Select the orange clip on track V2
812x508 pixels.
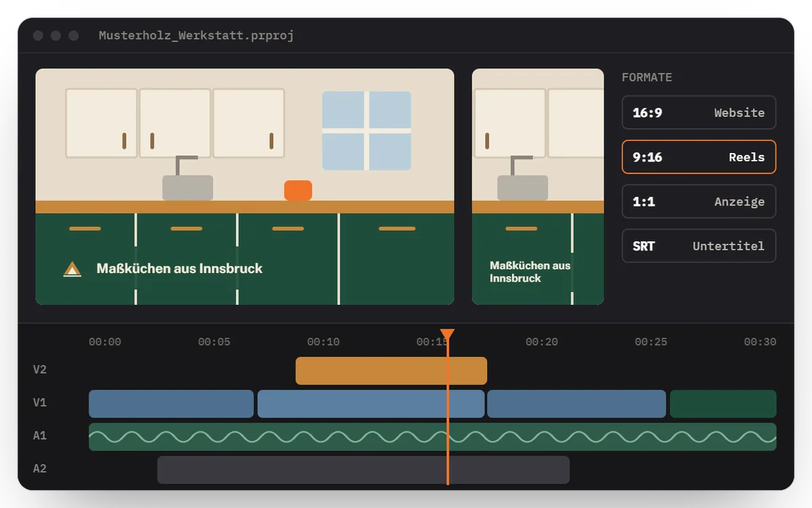391,371
